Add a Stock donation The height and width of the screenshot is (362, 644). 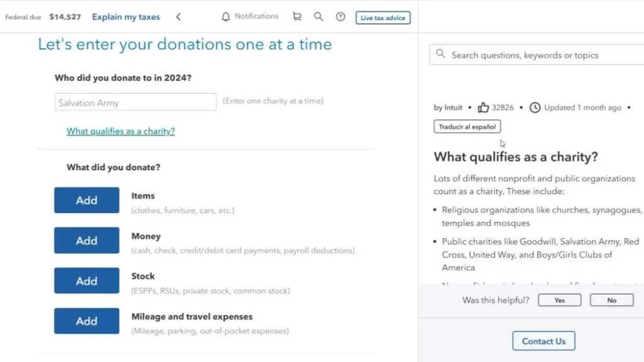(x=87, y=281)
